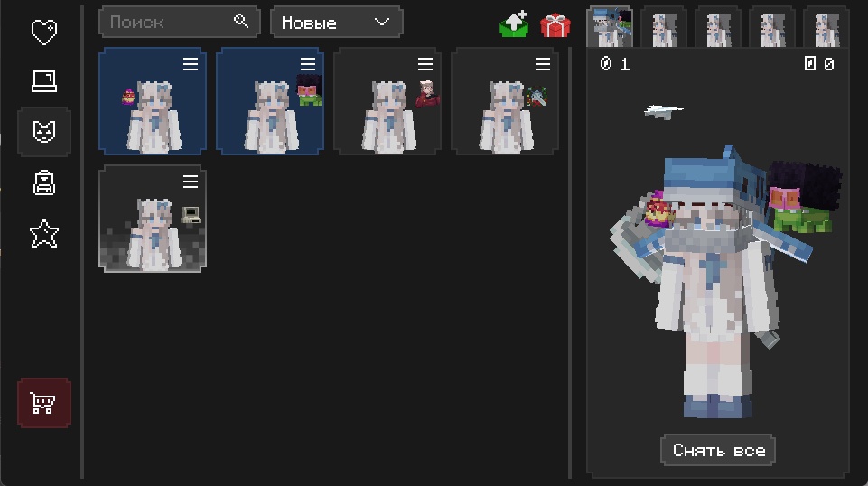This screenshot has width=868, height=486.
Task: Toggle the green frog pet item card
Action: [x=270, y=101]
